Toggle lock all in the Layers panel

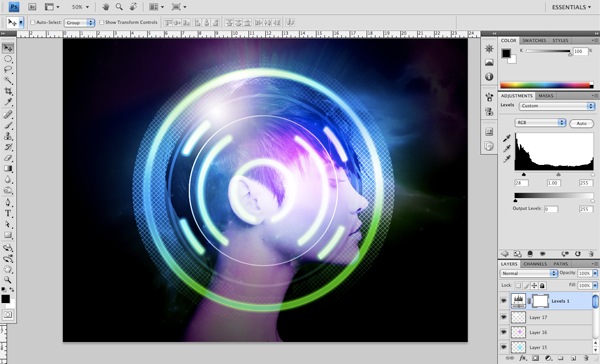[x=542, y=286]
